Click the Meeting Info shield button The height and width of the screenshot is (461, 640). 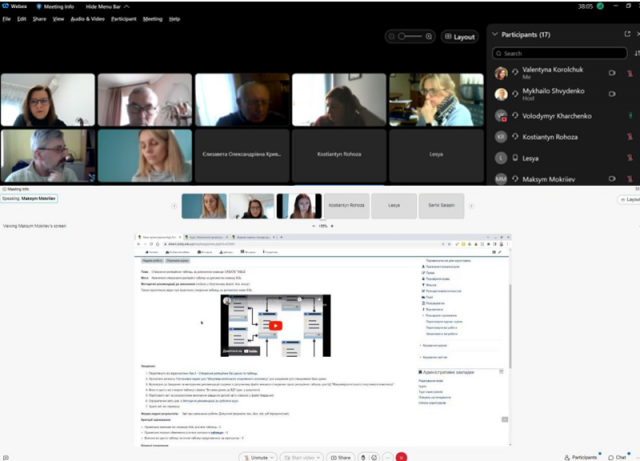coord(55,7)
